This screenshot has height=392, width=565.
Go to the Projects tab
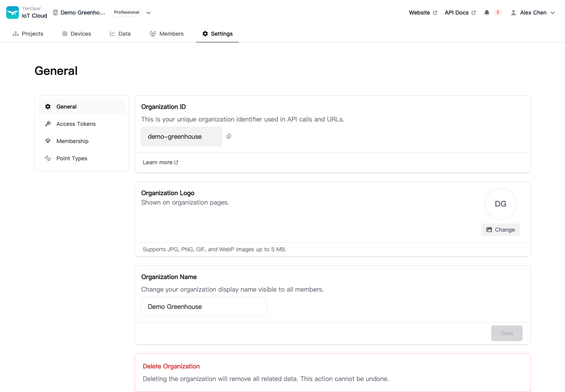click(28, 34)
